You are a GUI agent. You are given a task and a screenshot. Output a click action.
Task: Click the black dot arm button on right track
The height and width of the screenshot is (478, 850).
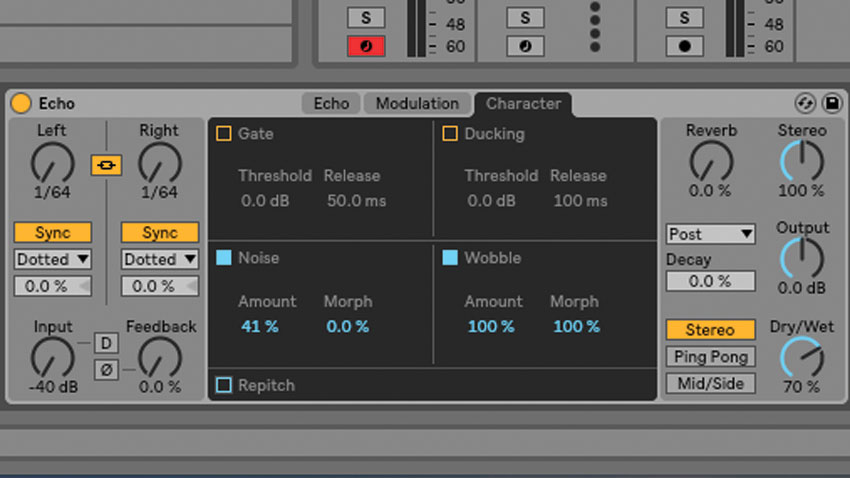(x=685, y=46)
